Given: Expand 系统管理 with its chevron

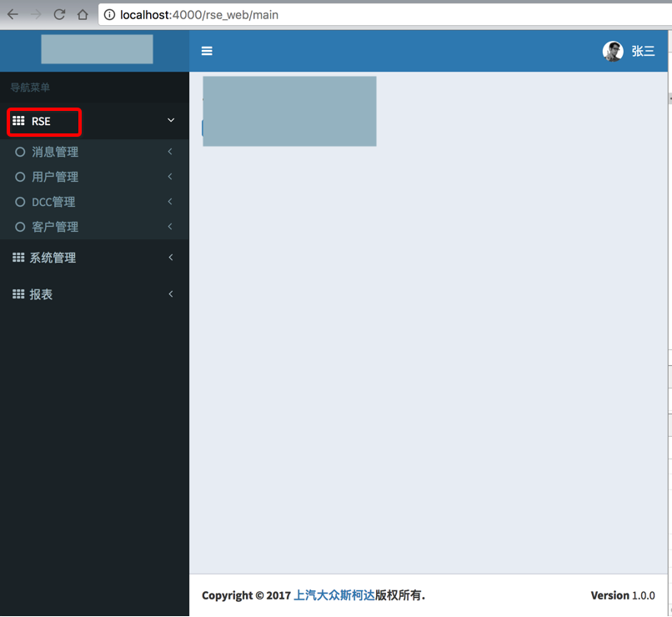Looking at the screenshot, I should 171,257.
